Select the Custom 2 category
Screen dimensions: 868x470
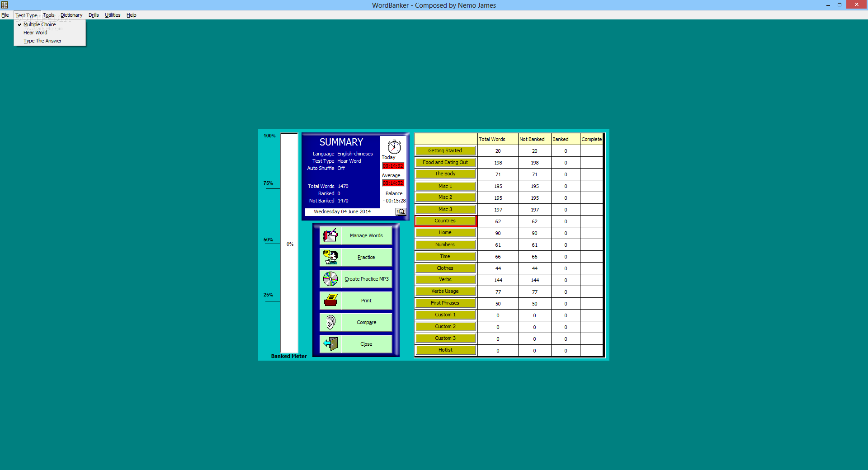click(445, 326)
